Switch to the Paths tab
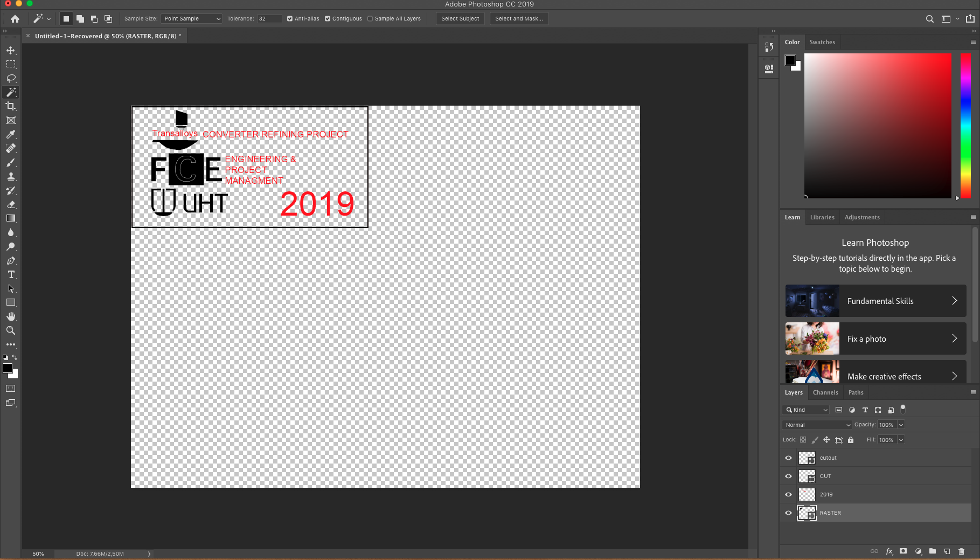This screenshot has width=980, height=560. click(856, 392)
